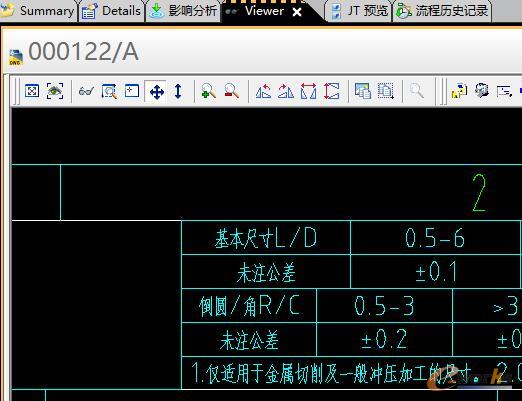Switch to the JT 预览 tab
Image resolution: width=522 pixels, height=401 pixels.
point(359,11)
